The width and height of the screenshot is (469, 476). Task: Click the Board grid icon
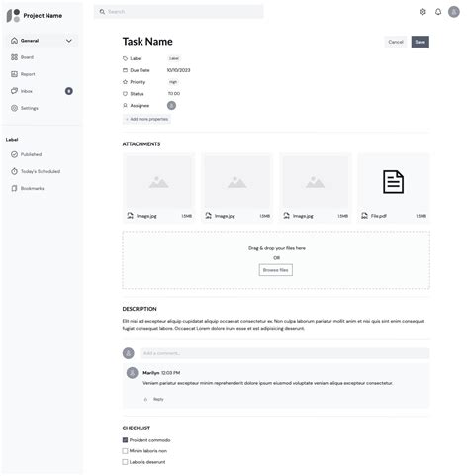(x=14, y=57)
